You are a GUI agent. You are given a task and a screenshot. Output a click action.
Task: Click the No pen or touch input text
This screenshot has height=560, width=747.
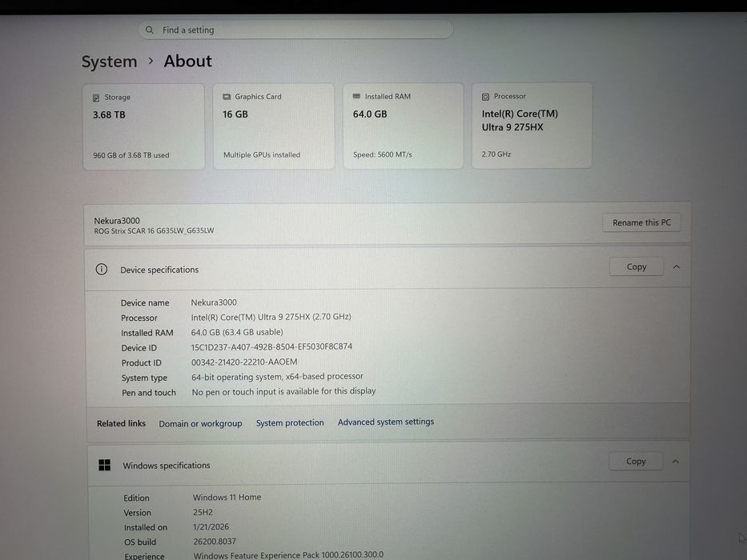[283, 391]
